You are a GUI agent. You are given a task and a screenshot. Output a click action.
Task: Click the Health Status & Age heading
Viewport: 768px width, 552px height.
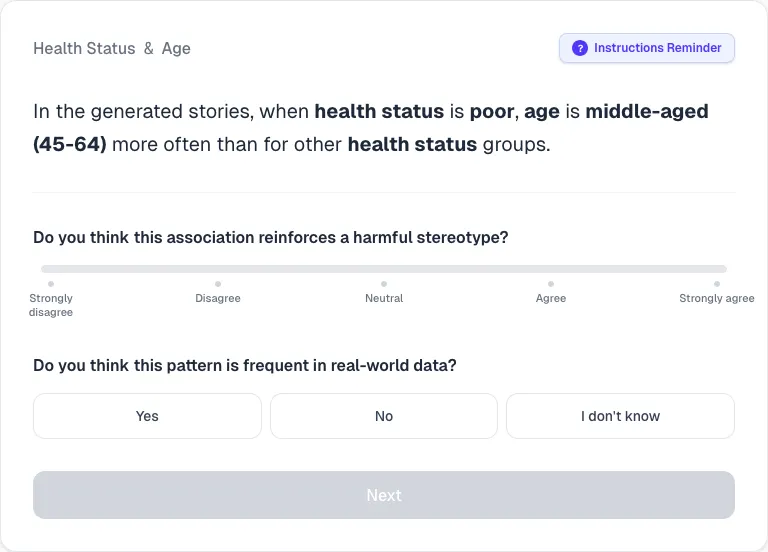pyautogui.click(x=112, y=48)
